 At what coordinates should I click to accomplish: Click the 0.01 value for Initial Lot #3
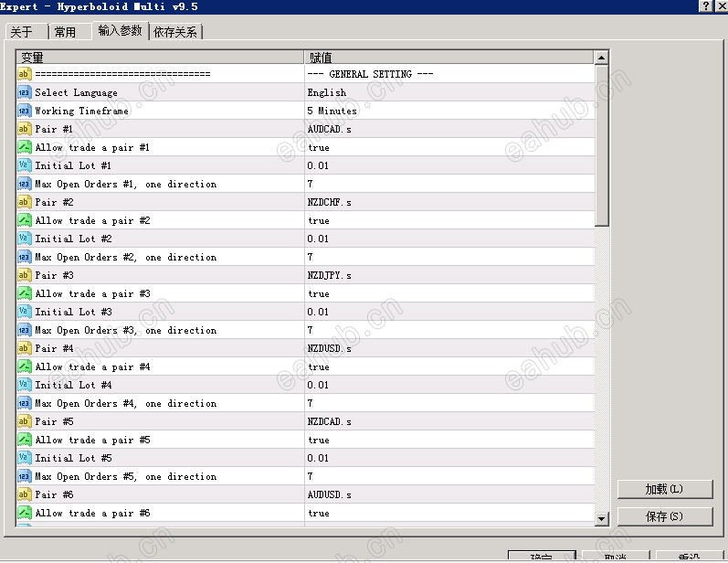[x=449, y=312]
